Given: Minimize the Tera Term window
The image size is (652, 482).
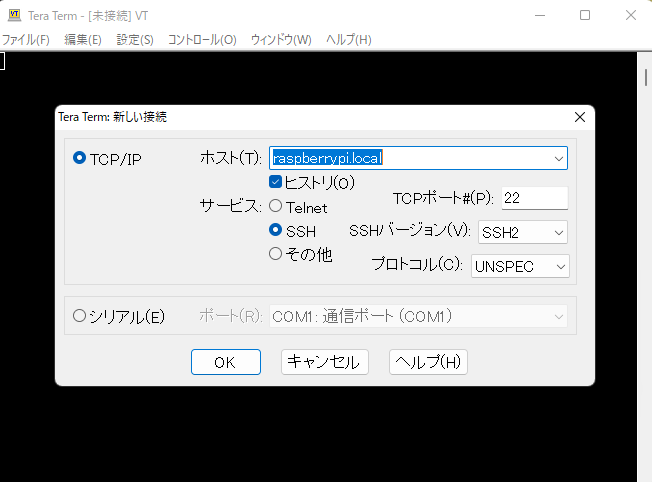Looking at the screenshot, I should (540, 15).
